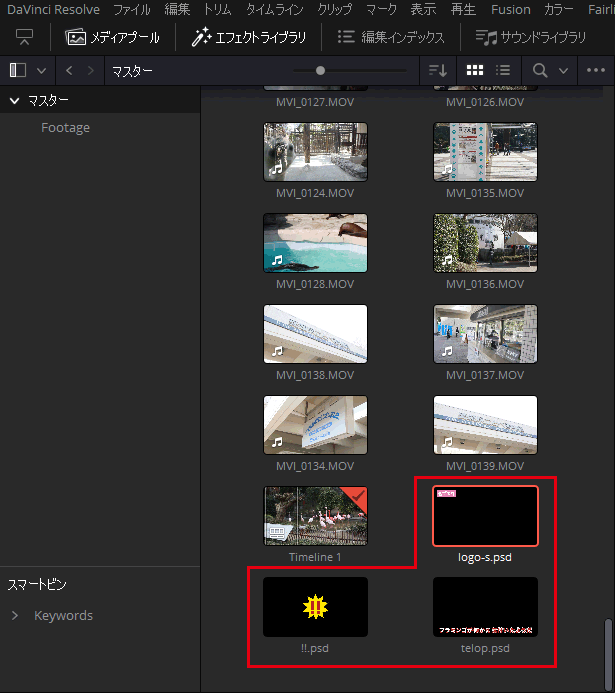The height and width of the screenshot is (693, 615).
Task: Select the MVI_0135.MOV clip thumbnail
Action: coord(485,152)
